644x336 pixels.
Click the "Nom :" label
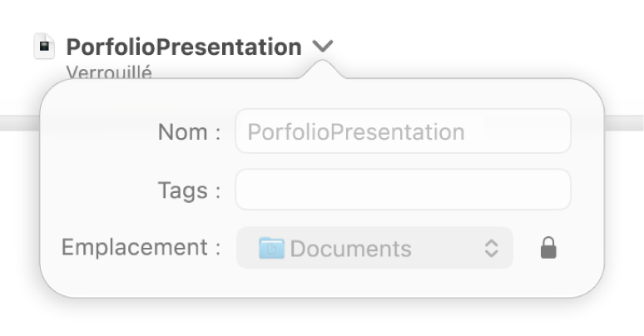(189, 131)
